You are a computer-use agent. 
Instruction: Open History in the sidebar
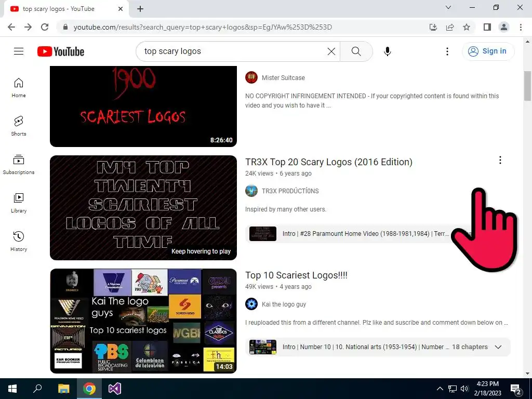point(19,241)
